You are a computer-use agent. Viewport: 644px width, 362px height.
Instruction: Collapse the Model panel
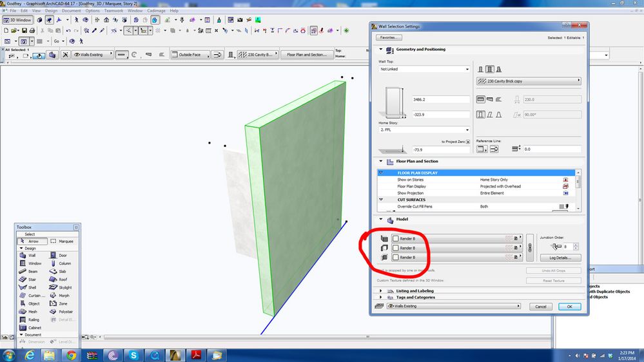point(381,219)
